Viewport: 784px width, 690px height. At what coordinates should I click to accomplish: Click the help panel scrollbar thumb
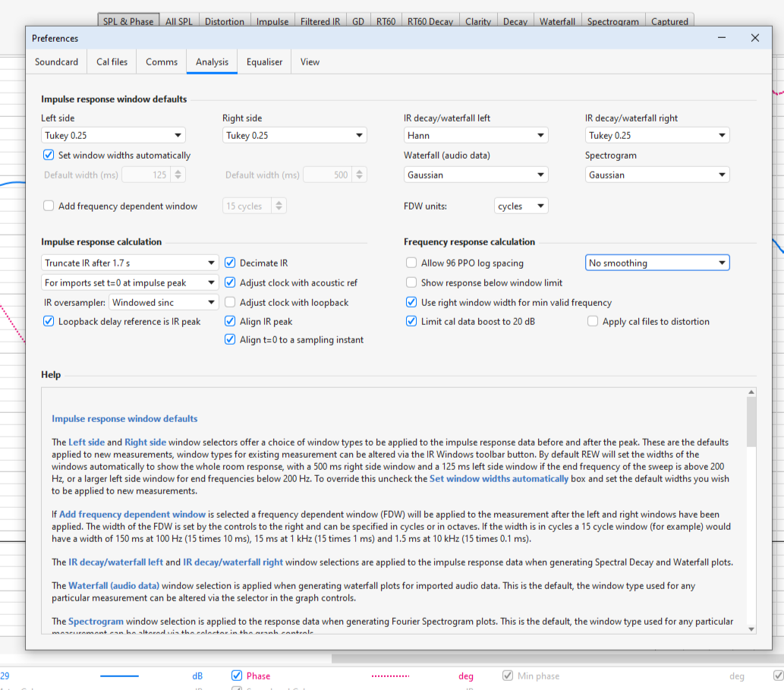coord(751,422)
